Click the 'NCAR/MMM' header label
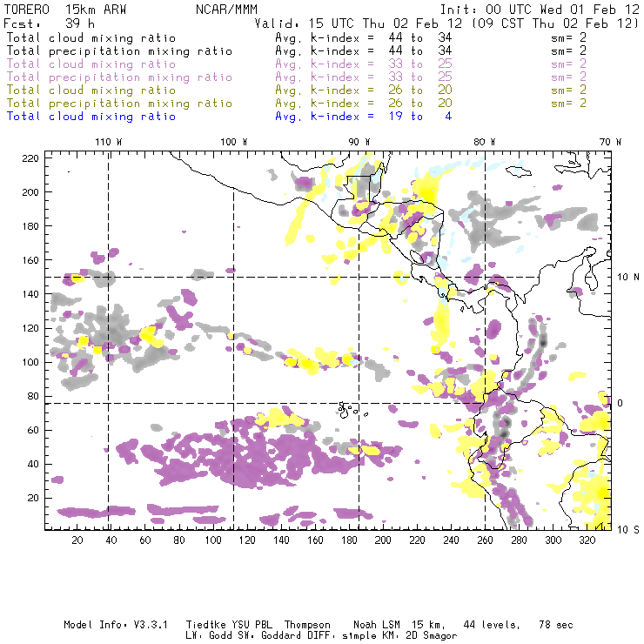 tap(226, 10)
